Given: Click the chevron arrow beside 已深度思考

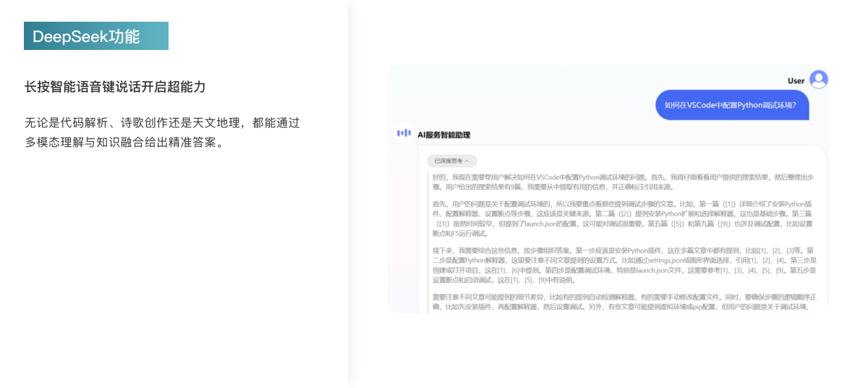Looking at the screenshot, I should coord(467,161).
